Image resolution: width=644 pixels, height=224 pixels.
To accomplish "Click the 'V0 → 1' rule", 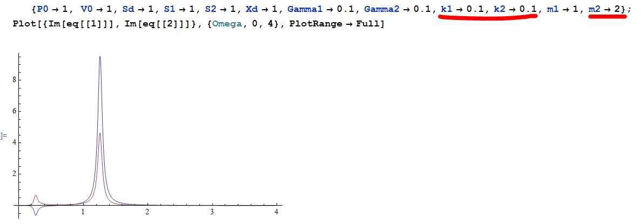I will [95, 9].
